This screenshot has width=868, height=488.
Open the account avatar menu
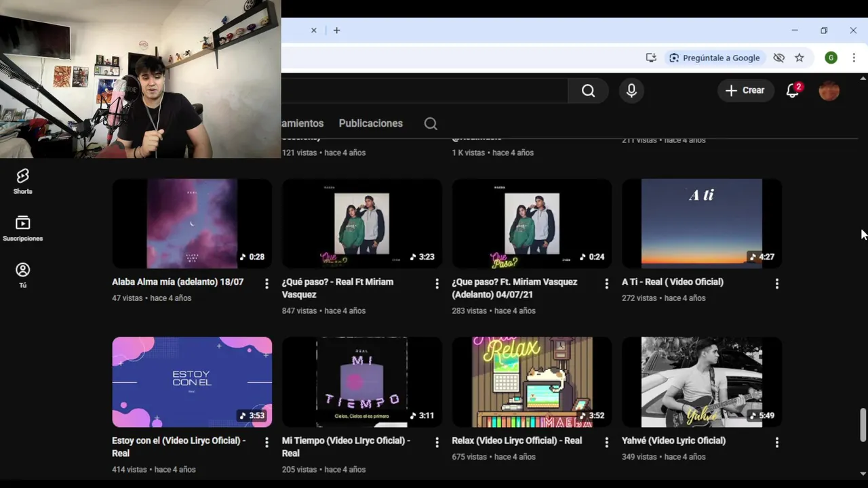(x=829, y=91)
